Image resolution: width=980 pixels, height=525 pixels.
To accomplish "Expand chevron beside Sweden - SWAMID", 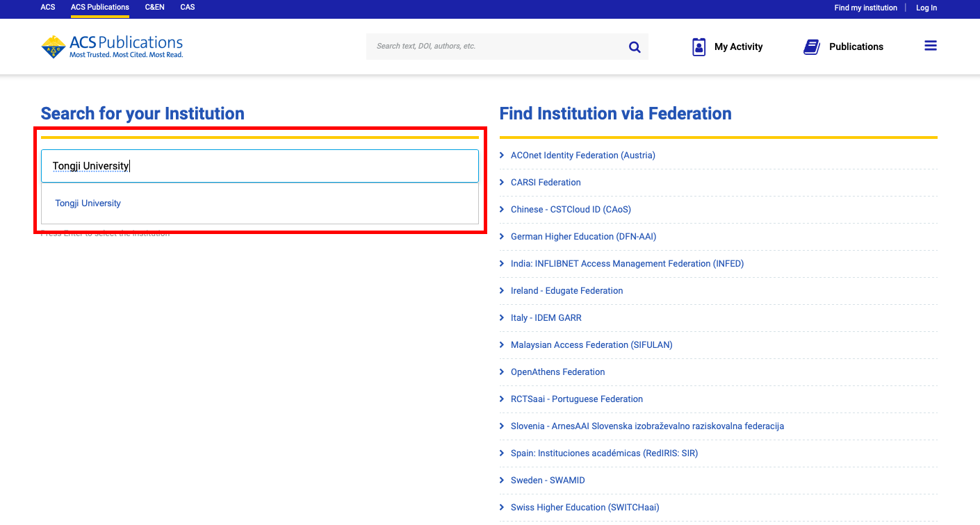I will click(502, 480).
